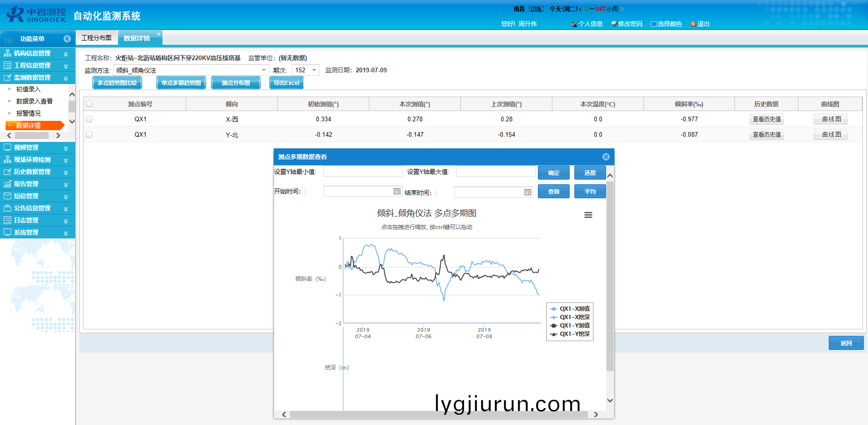Open end time calendar picker icon
868x425 pixels.
point(528,192)
